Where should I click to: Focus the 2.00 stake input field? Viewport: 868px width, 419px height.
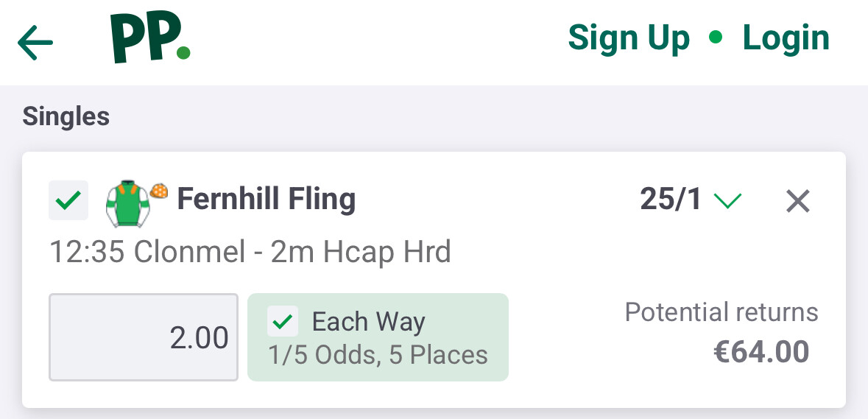(x=144, y=337)
